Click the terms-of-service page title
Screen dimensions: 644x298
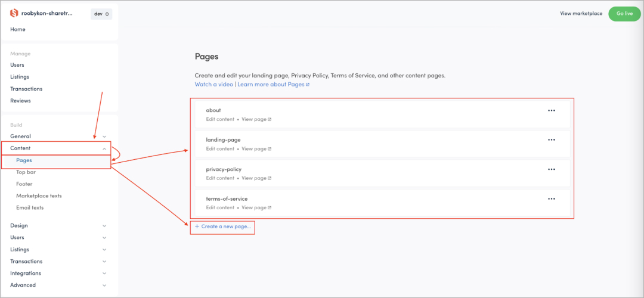point(227,198)
